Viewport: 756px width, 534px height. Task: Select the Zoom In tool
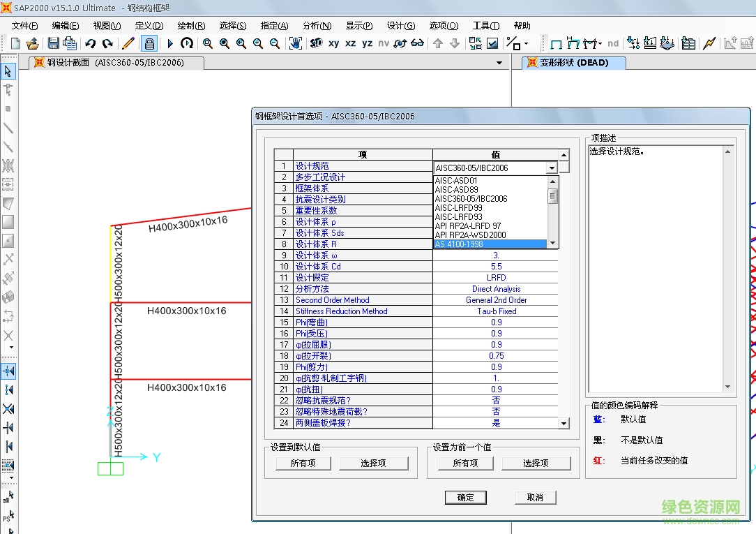pos(258,43)
